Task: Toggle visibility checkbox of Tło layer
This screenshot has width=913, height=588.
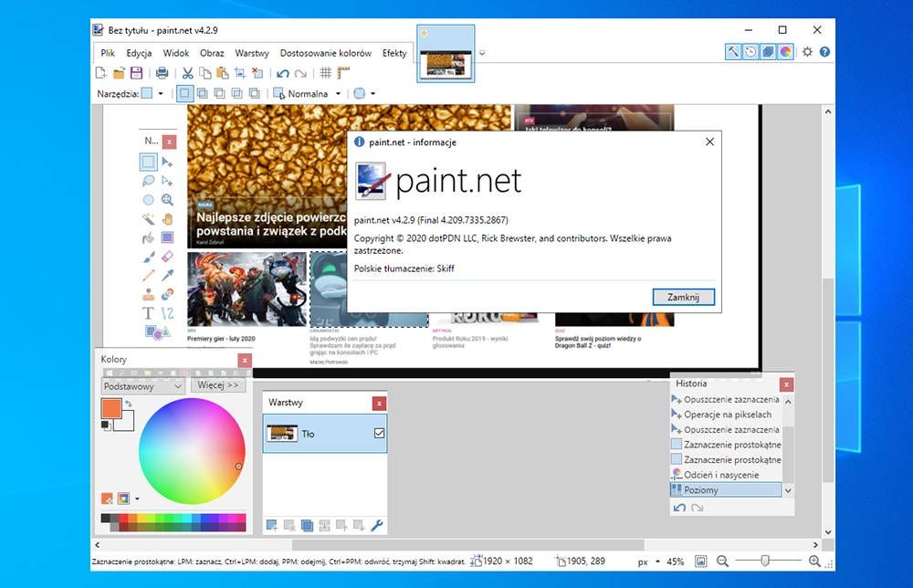Action: click(379, 433)
